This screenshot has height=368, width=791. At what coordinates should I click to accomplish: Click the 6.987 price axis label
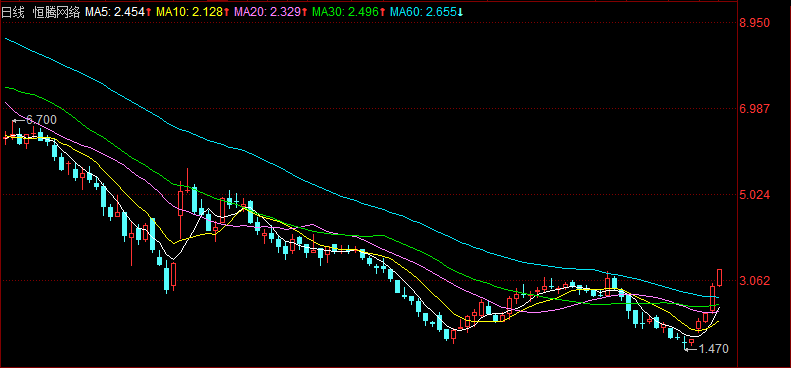coord(755,109)
